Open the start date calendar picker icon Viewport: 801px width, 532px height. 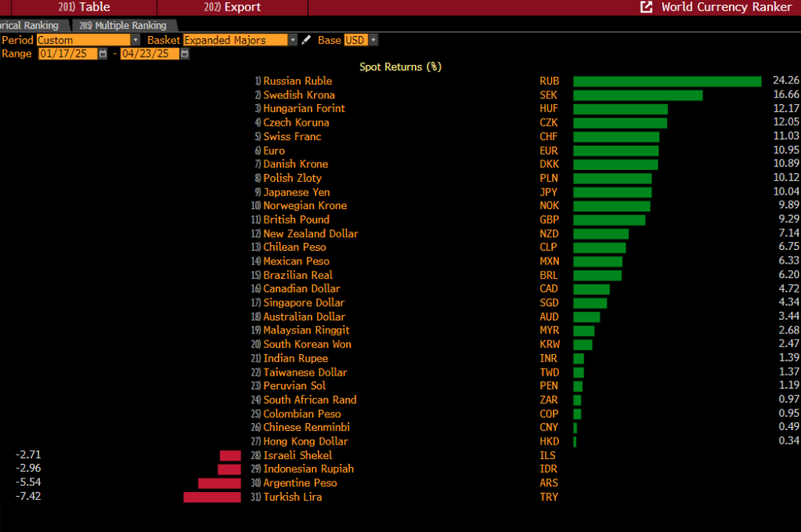click(x=103, y=54)
